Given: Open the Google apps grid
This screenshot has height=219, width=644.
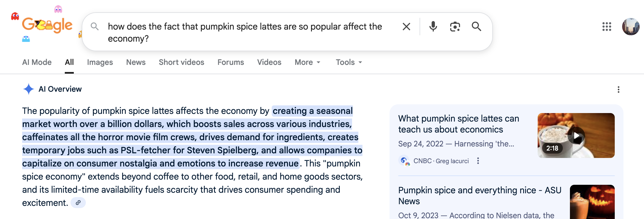Looking at the screenshot, I should pos(607,27).
